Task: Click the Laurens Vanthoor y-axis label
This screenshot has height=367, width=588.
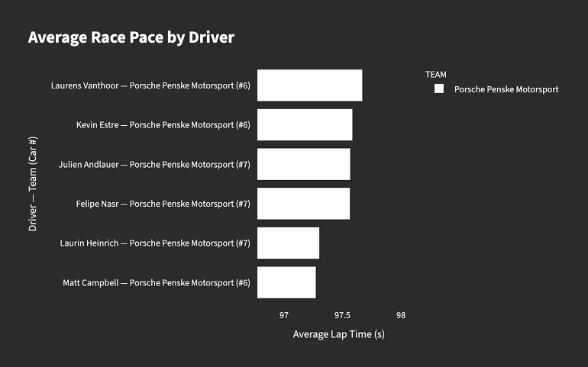Action: click(x=150, y=85)
